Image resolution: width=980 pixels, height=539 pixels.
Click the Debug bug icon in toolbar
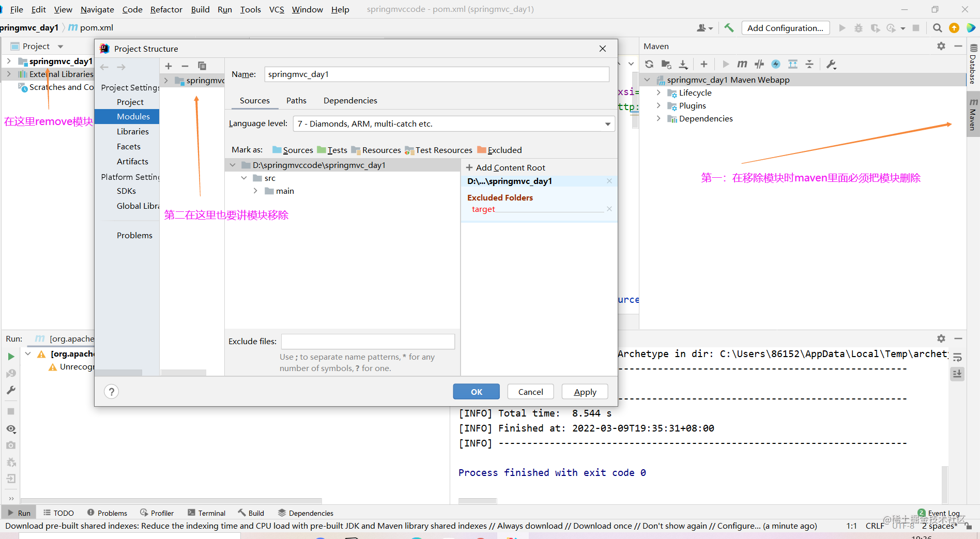pos(859,28)
